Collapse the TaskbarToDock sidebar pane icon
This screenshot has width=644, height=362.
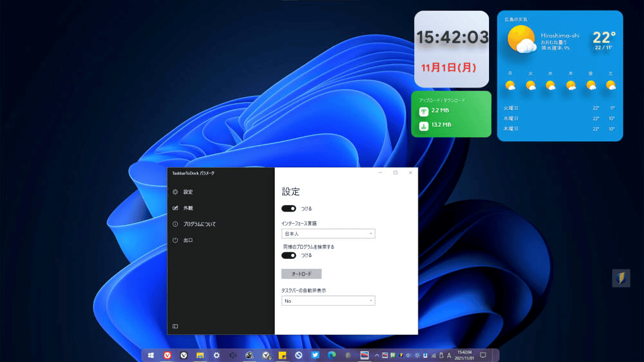point(175,326)
